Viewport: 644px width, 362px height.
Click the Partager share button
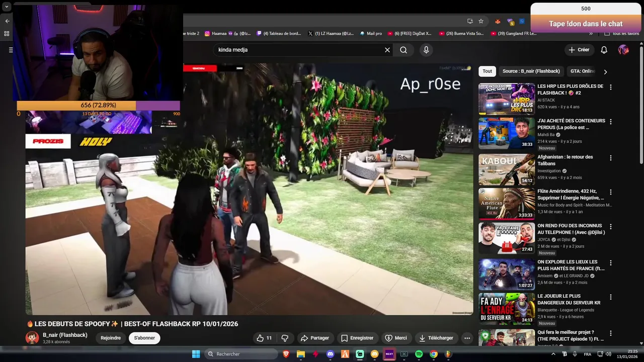pyautogui.click(x=314, y=338)
